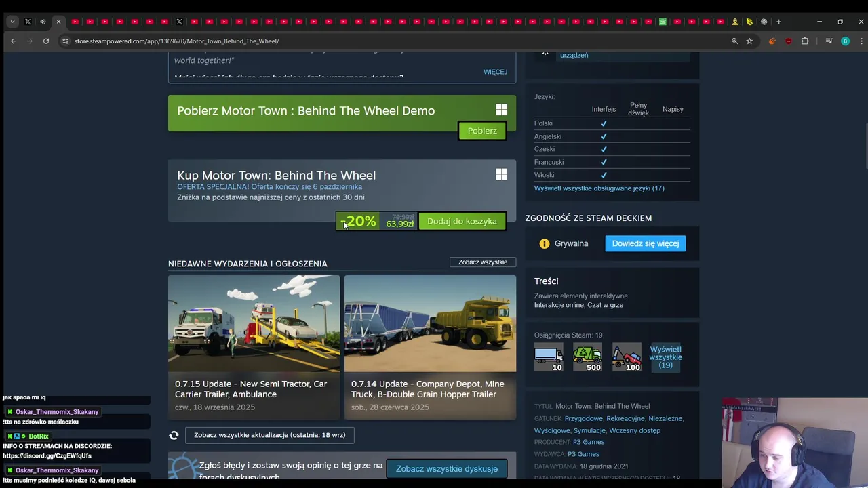Image resolution: width=868 pixels, height=488 pixels.
Task: Bookmark this page with the star icon
Action: (x=749, y=41)
